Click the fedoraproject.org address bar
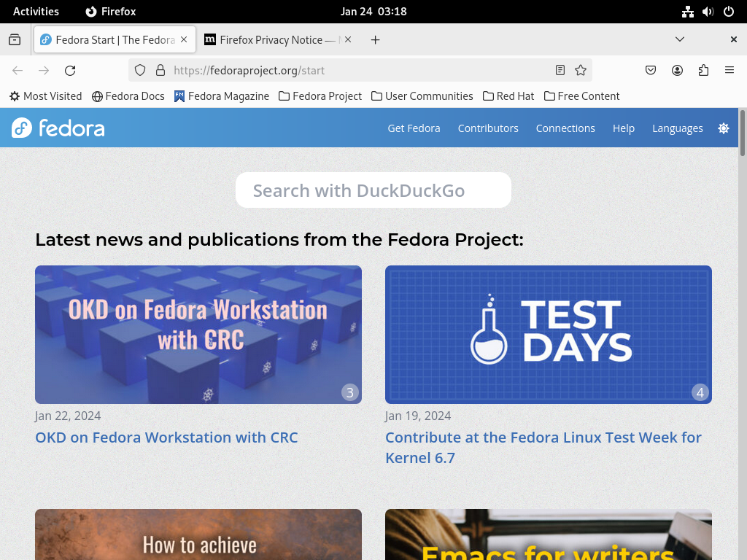747x560 pixels. click(x=360, y=71)
